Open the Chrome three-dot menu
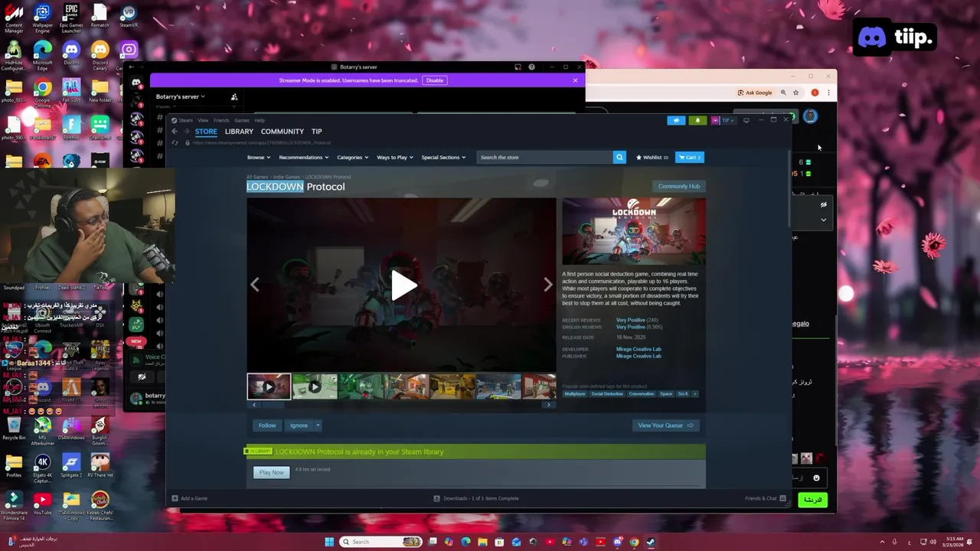The height and width of the screenshot is (551, 980). coord(828,93)
